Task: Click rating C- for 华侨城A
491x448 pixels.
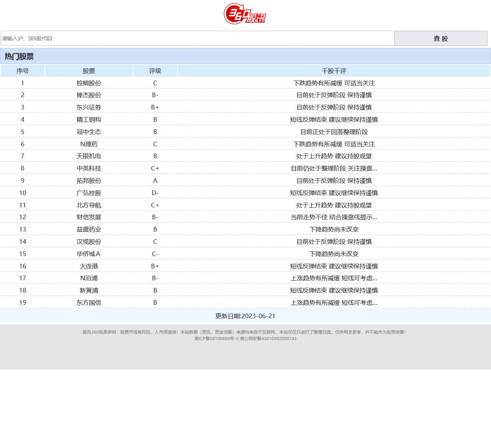Action: tap(155, 254)
